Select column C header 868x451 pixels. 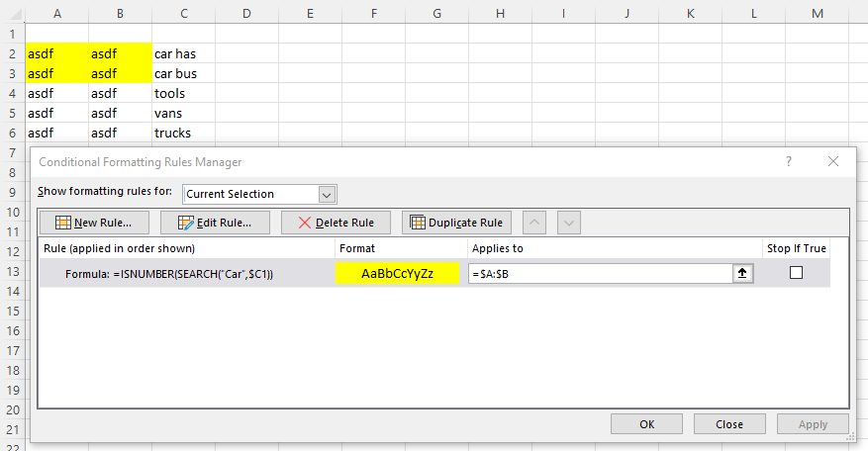tap(184, 13)
